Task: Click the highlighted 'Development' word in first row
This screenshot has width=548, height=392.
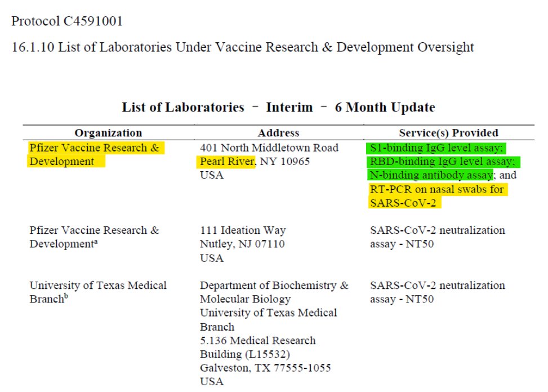Action: (62, 162)
